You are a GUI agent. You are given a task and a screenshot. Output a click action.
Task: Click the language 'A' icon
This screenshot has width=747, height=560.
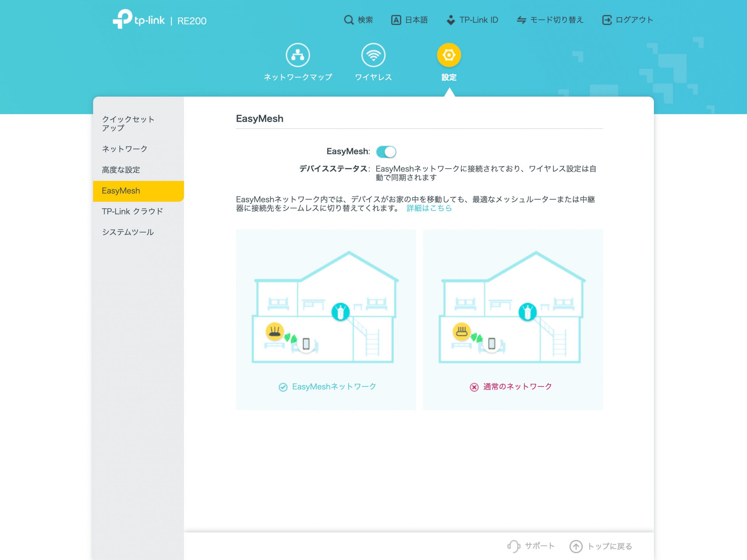coord(396,20)
